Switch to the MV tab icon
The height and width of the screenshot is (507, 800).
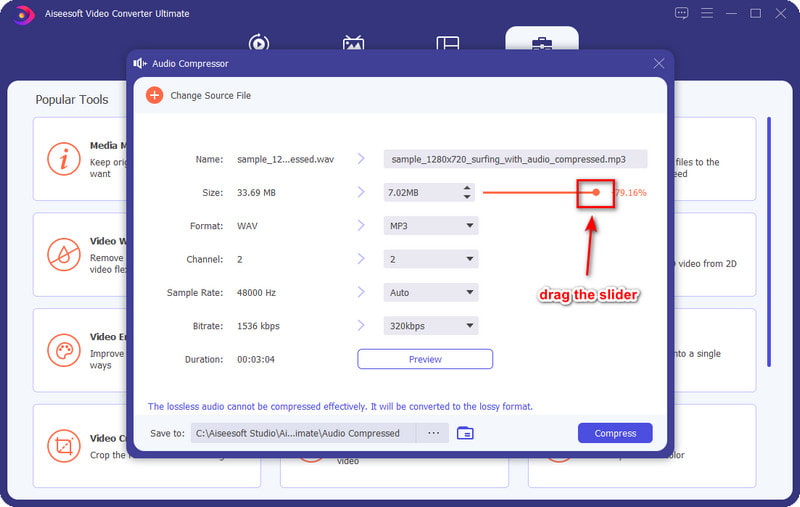(x=352, y=43)
